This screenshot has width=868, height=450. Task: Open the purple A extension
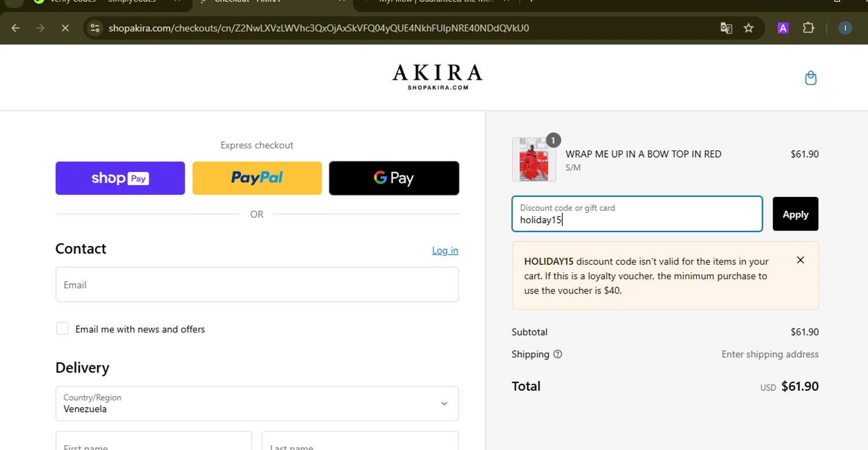pyautogui.click(x=783, y=28)
